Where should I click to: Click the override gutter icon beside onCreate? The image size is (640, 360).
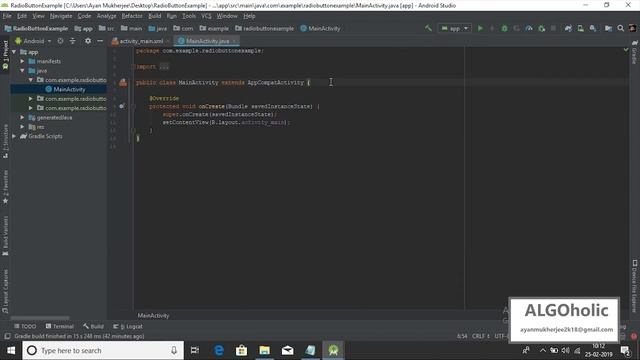tap(122, 106)
